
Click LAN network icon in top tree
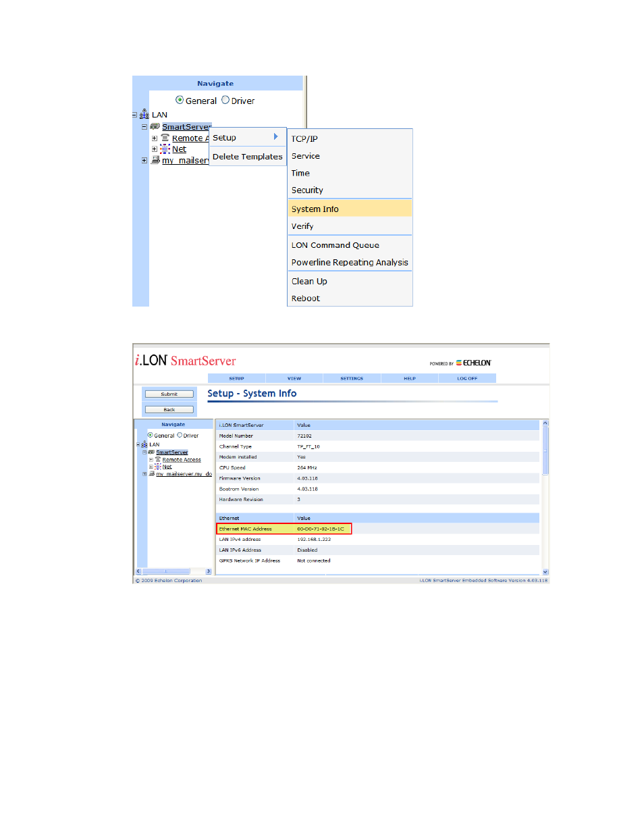[144, 114]
